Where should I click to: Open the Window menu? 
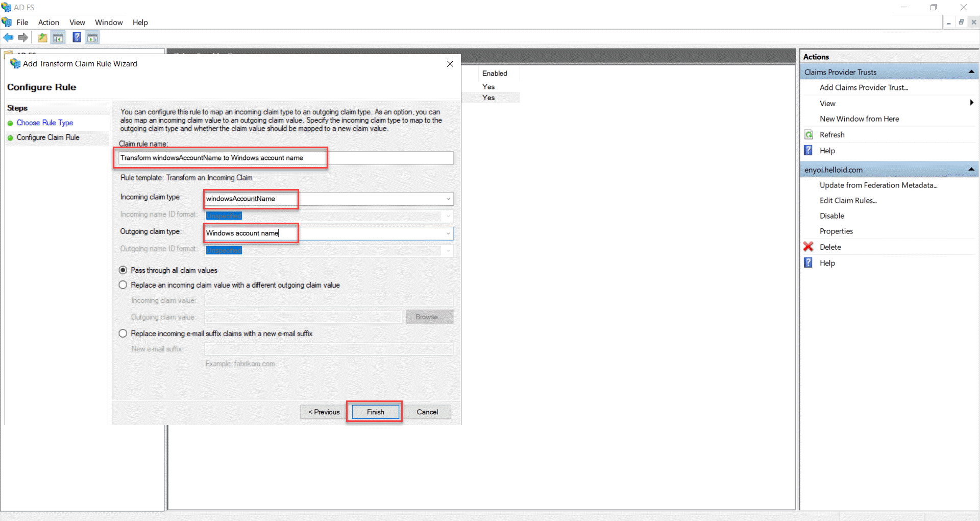(x=109, y=22)
